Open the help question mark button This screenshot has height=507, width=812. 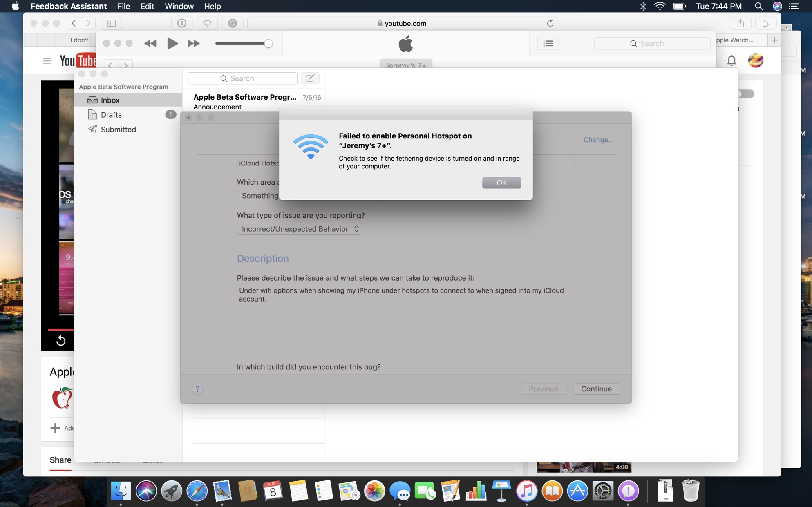coord(197,389)
